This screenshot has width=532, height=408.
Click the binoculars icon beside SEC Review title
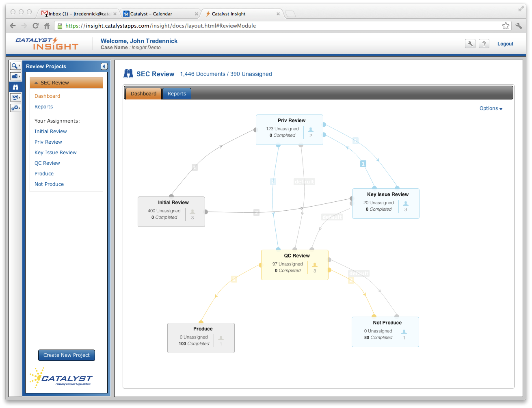click(x=128, y=73)
